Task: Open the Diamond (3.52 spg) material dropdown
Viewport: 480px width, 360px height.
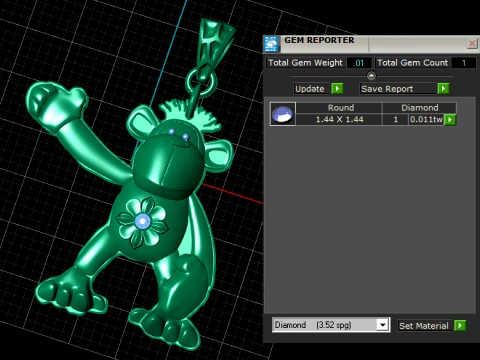Action: 383,325
